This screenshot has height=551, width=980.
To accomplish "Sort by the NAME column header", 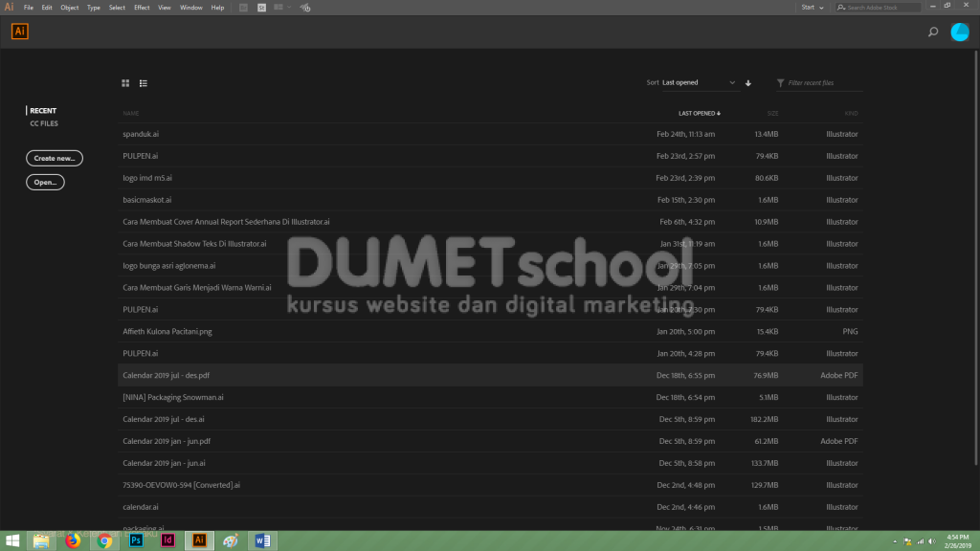I will click(130, 114).
